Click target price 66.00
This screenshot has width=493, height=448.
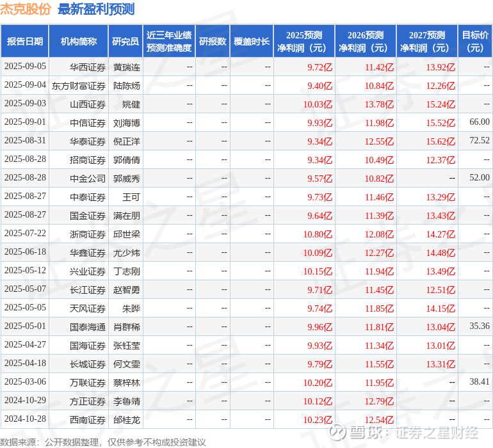click(x=480, y=122)
